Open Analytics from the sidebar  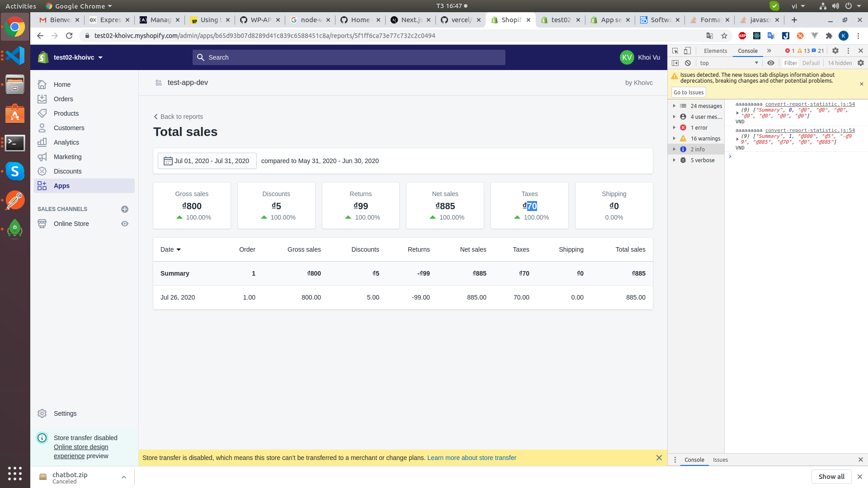click(x=66, y=142)
